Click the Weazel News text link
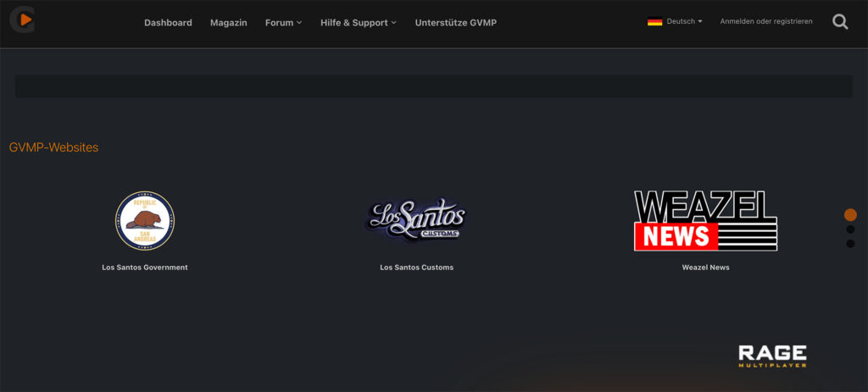The height and width of the screenshot is (392, 868). pos(705,268)
